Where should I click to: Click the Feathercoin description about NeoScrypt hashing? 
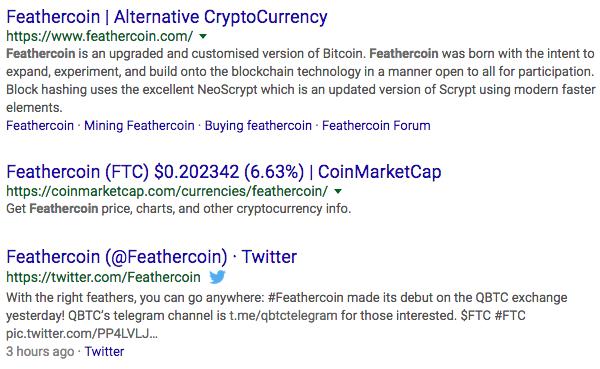coord(300,80)
